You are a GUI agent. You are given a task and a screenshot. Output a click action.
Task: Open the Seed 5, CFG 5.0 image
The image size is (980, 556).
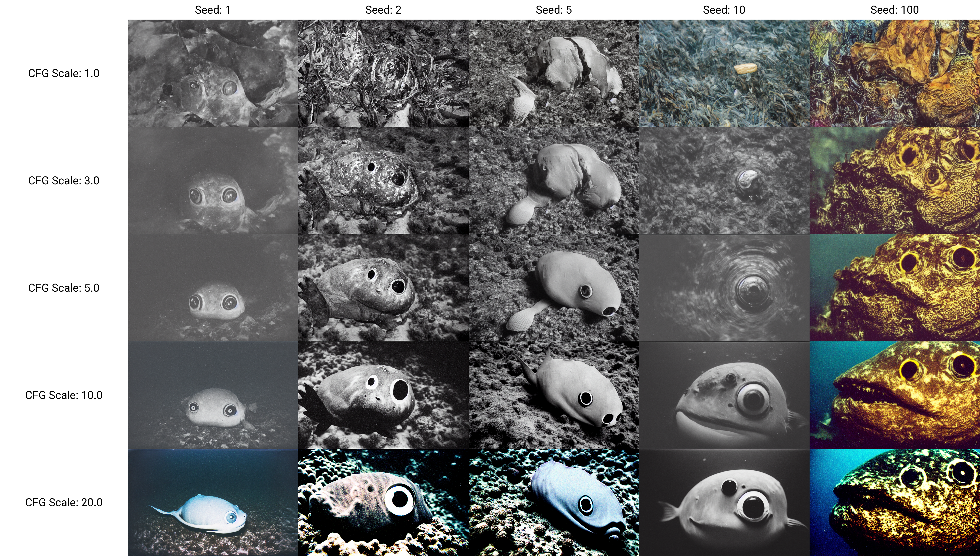pyautogui.click(x=554, y=288)
